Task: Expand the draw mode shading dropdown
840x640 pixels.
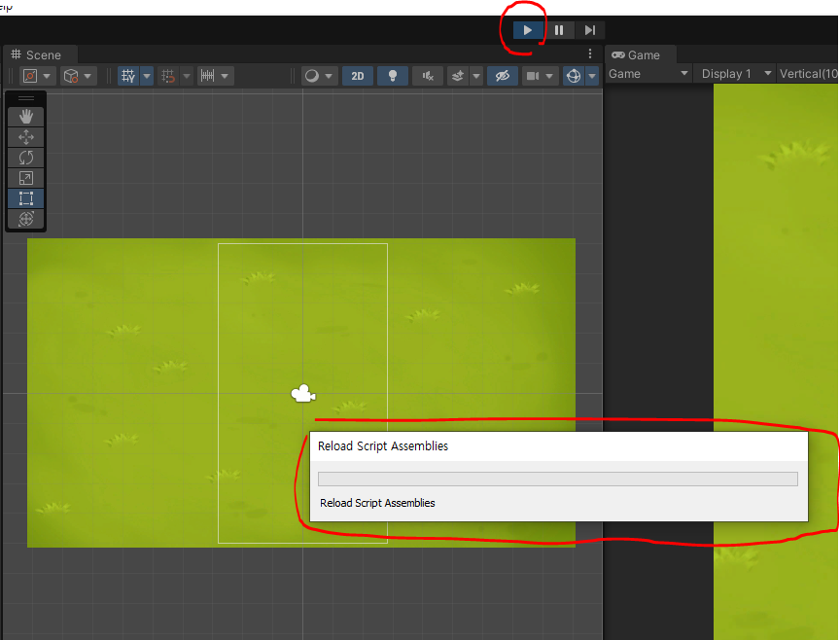Action: click(319, 76)
